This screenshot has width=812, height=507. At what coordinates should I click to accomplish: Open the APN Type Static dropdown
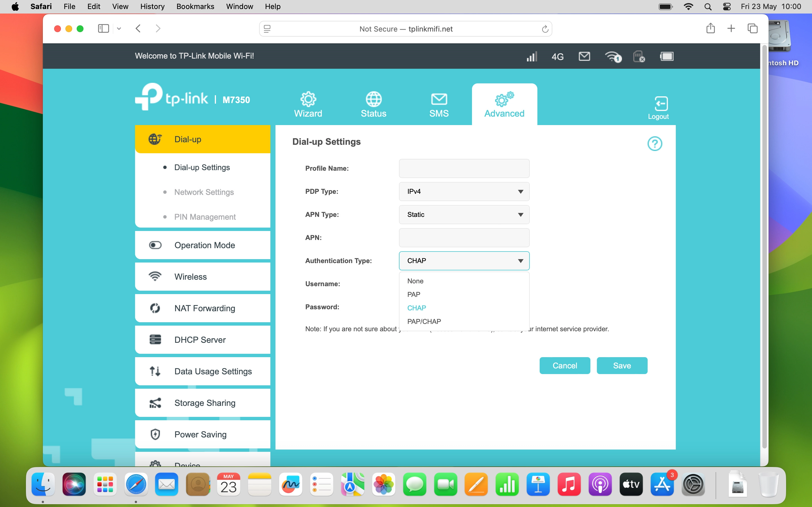click(464, 215)
